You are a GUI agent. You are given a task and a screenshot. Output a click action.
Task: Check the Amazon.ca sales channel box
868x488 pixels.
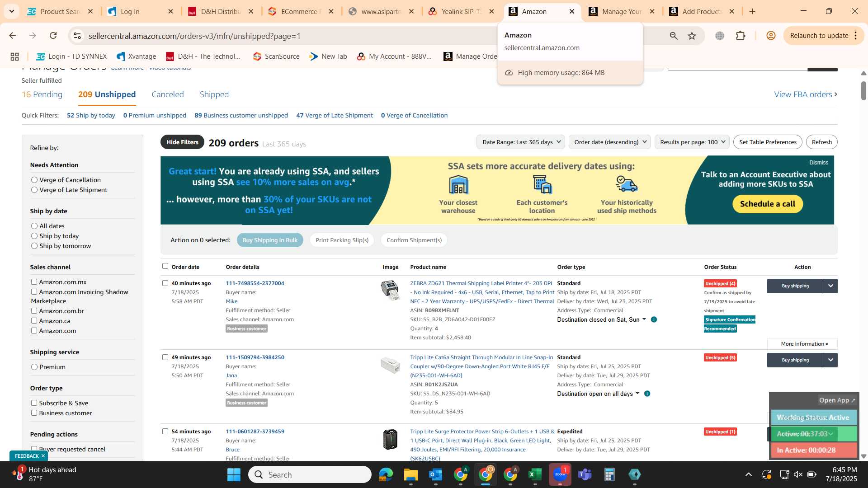(34, 320)
